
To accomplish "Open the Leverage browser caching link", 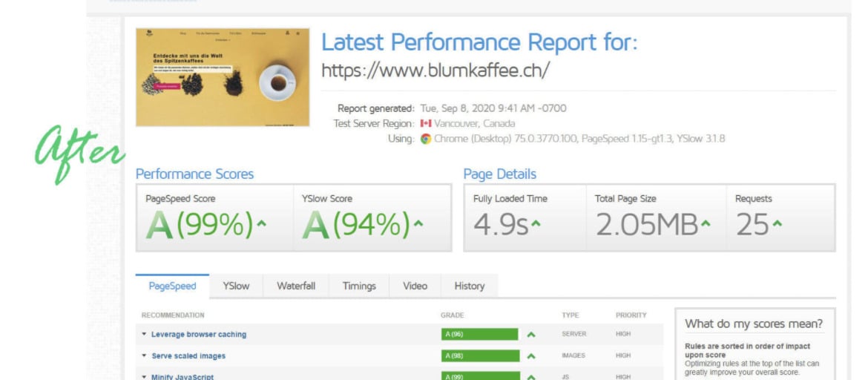I will point(199,335).
